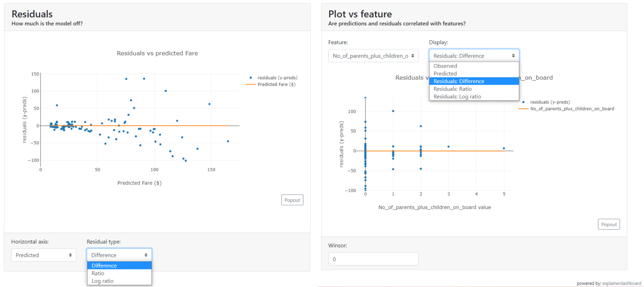Screen dimensions: 644x287
Task: Click Popout button in the Residuals panel
Action: 292,200
